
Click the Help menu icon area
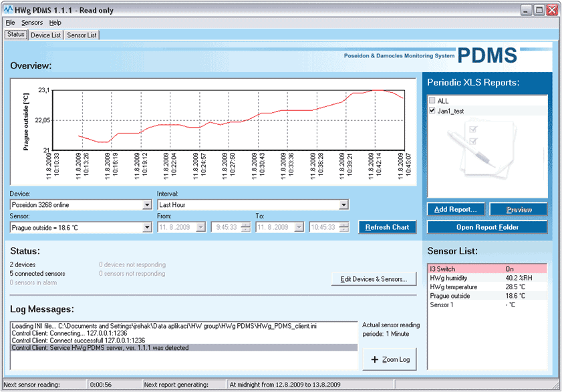(55, 22)
